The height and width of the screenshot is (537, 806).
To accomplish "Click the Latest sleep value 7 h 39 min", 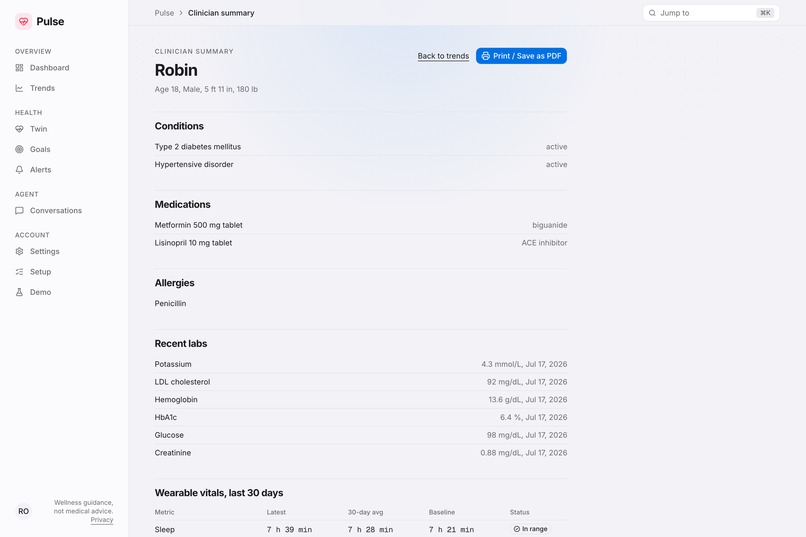I will point(289,529).
